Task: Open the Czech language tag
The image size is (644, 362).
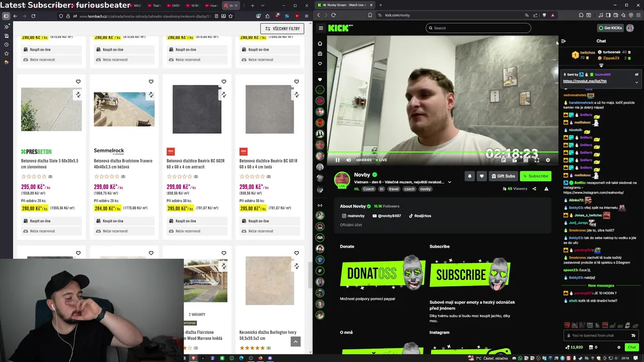Action: pyautogui.click(x=369, y=189)
